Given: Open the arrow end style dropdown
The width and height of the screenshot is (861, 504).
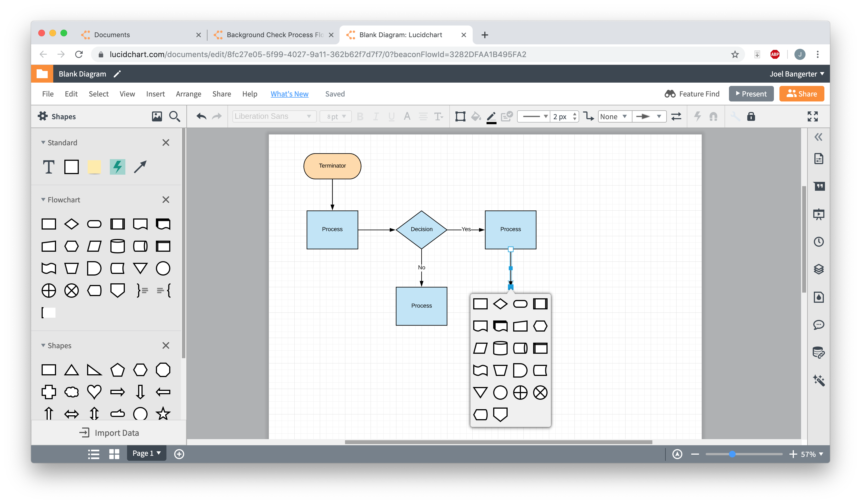Looking at the screenshot, I should (x=648, y=116).
